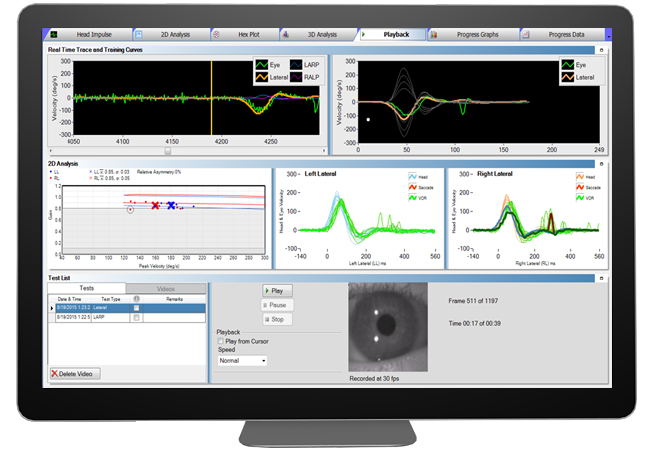Check the box for the LARP test row

tap(135, 317)
